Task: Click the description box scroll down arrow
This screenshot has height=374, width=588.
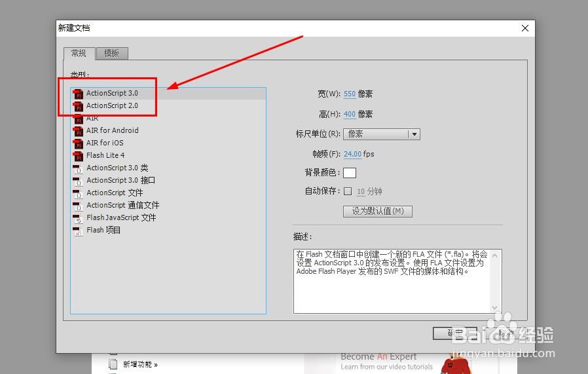Action: point(494,308)
